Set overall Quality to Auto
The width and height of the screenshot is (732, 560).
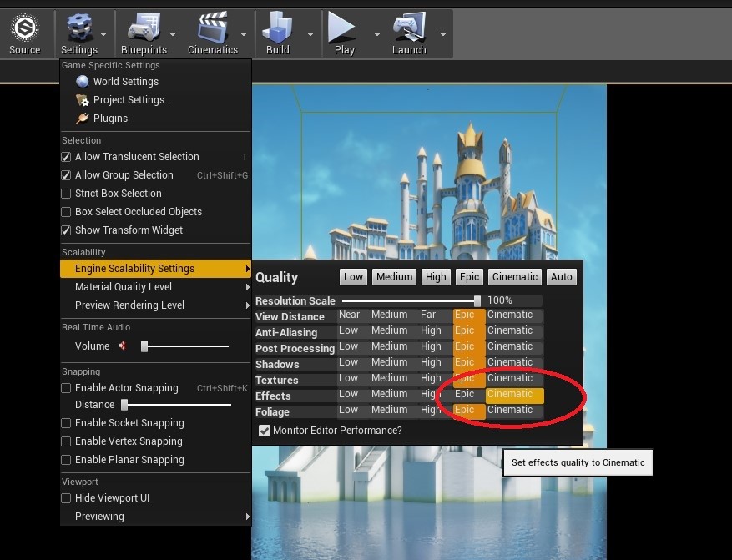pos(561,277)
